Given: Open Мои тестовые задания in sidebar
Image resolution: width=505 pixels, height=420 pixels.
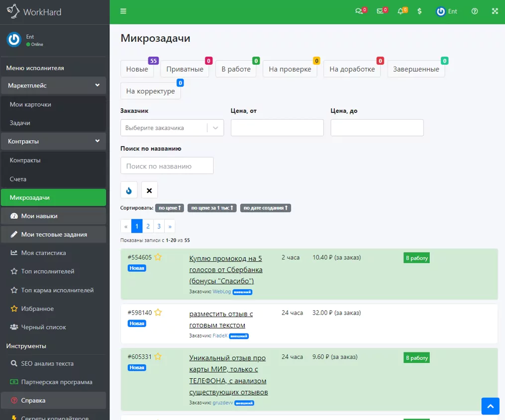Looking at the screenshot, I should click(53, 234).
